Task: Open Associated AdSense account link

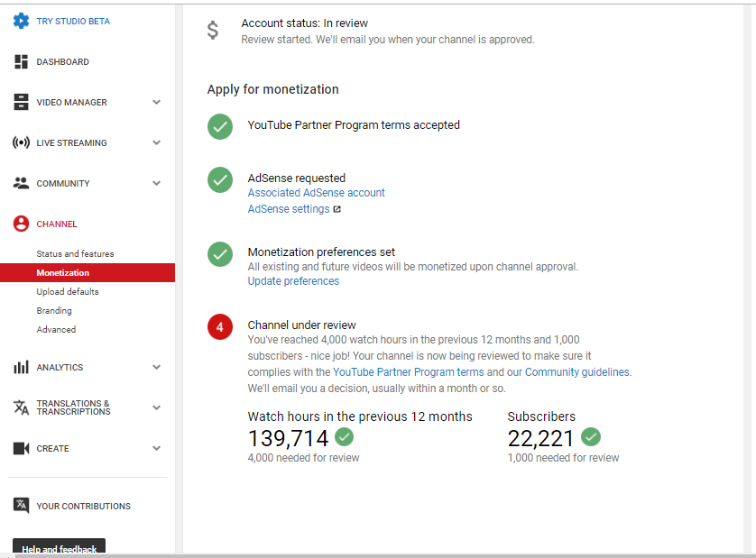Action: point(317,193)
